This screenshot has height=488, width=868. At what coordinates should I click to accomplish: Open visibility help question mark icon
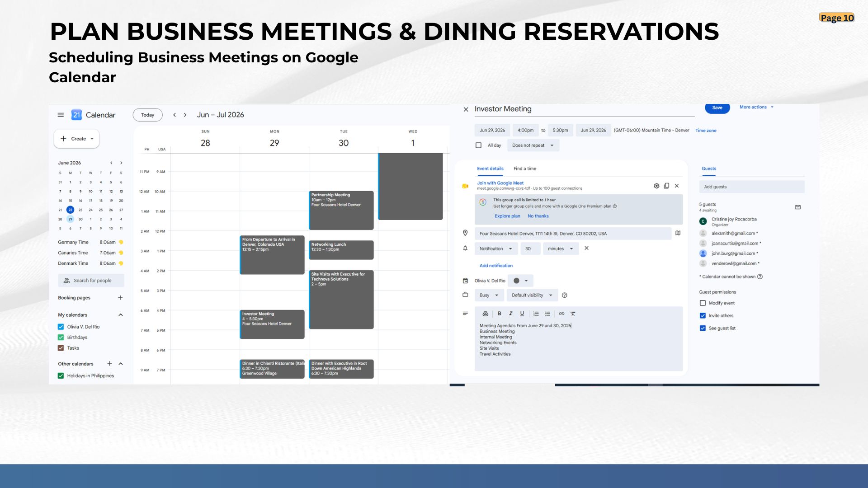point(564,295)
